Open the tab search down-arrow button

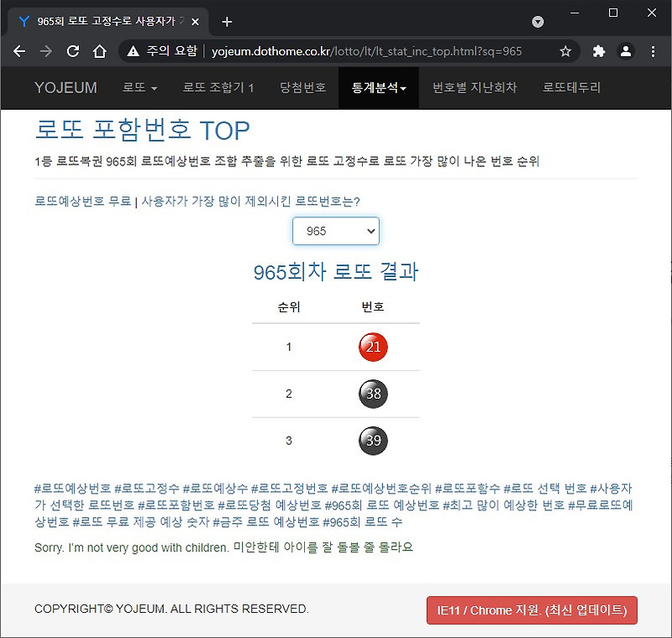tap(538, 22)
